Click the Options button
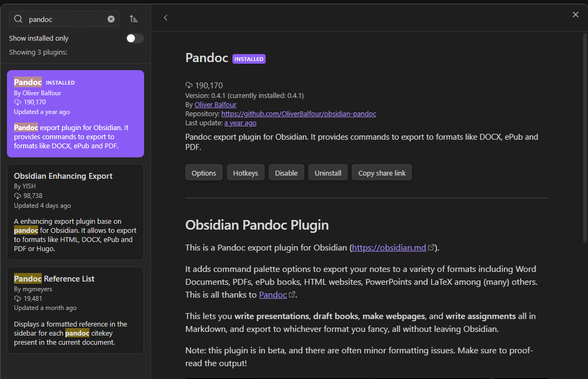Image resolution: width=588 pixels, height=379 pixels. (203, 173)
